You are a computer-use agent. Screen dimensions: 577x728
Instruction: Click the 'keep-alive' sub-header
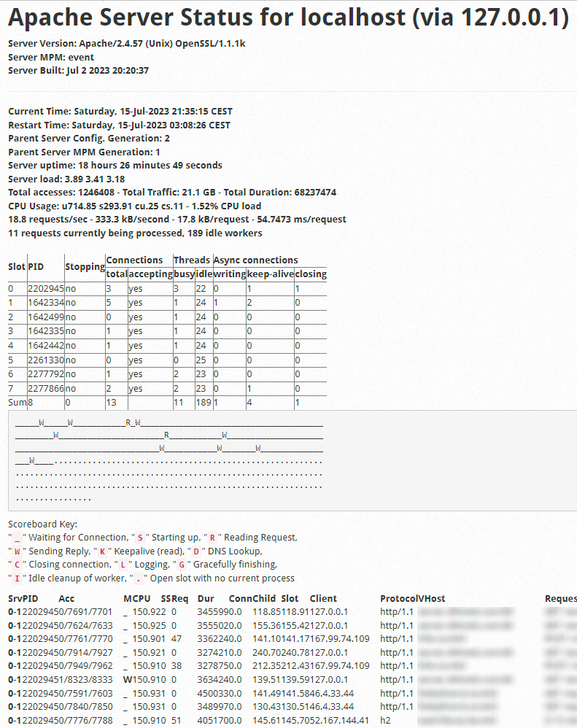(270, 274)
